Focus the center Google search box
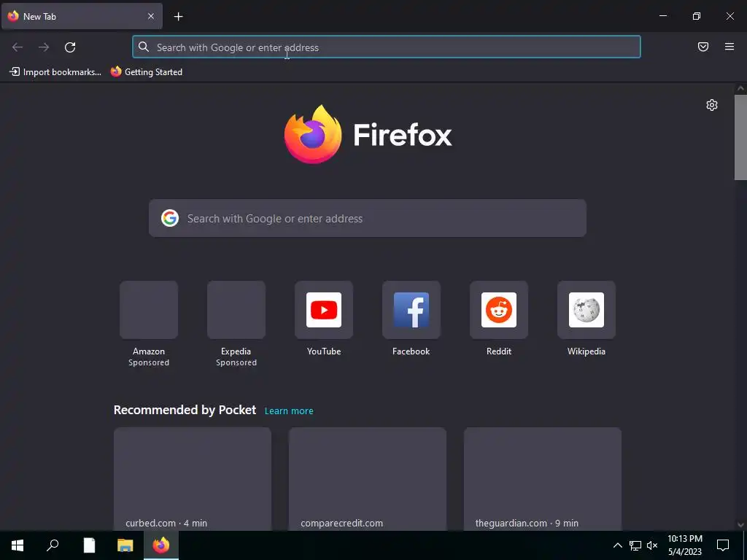The image size is (747, 560). (368, 218)
